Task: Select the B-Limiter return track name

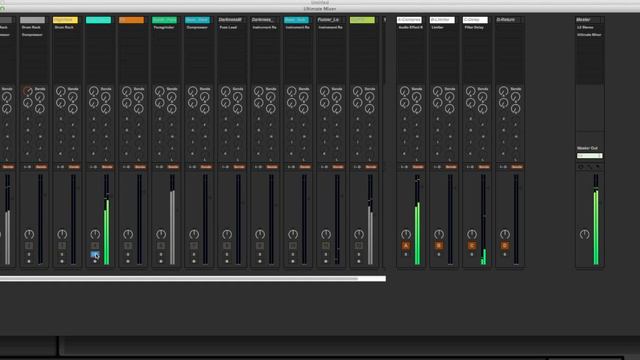Action: click(x=442, y=20)
